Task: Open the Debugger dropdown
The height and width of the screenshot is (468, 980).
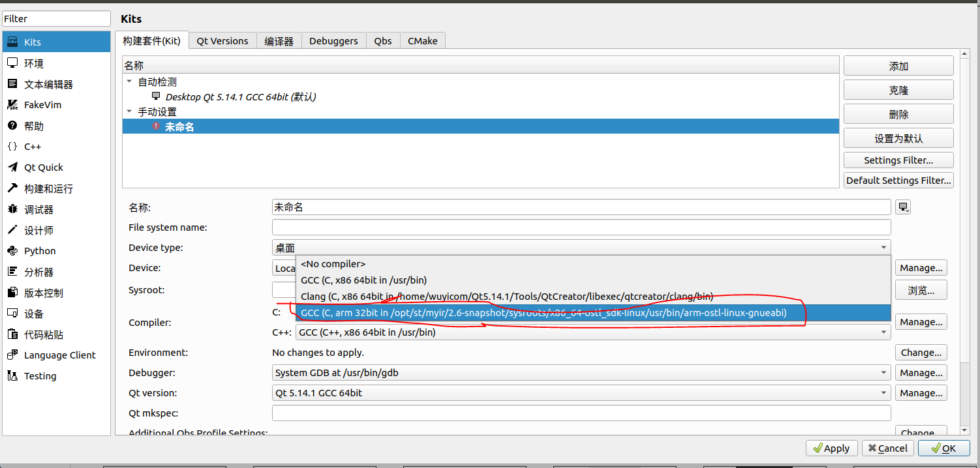Action: click(x=581, y=373)
